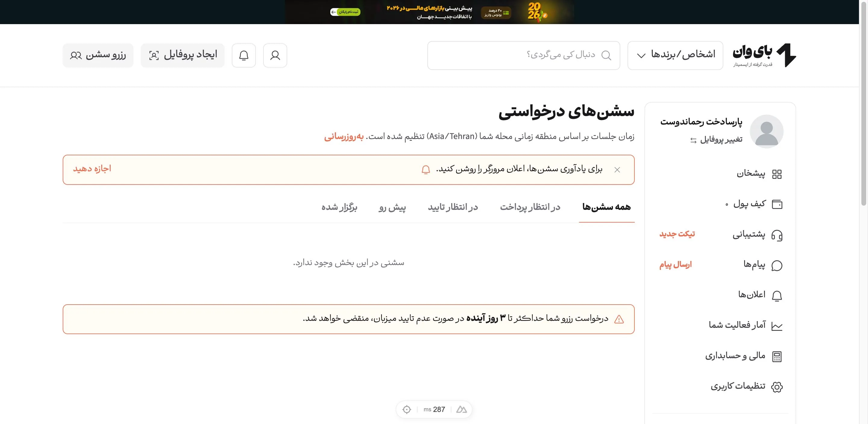Click the ایجاد پروفایل button
Image resolution: width=868 pixels, height=424 pixels.
tap(183, 55)
